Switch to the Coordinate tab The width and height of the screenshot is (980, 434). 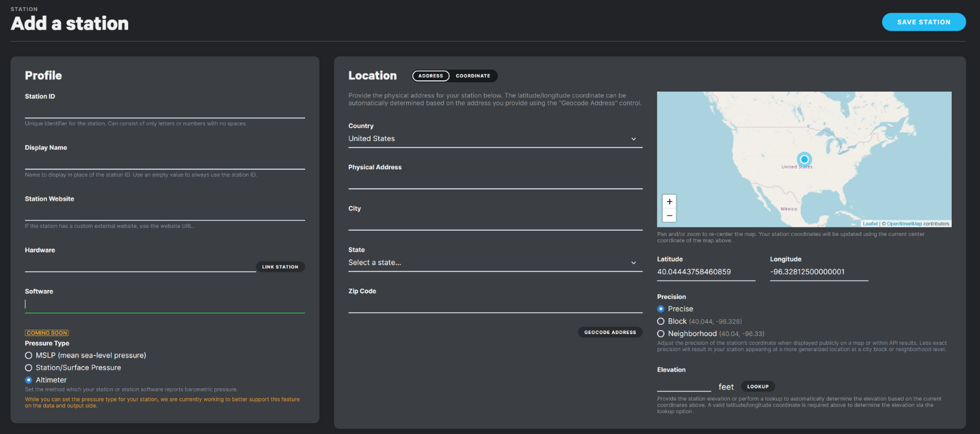(473, 76)
